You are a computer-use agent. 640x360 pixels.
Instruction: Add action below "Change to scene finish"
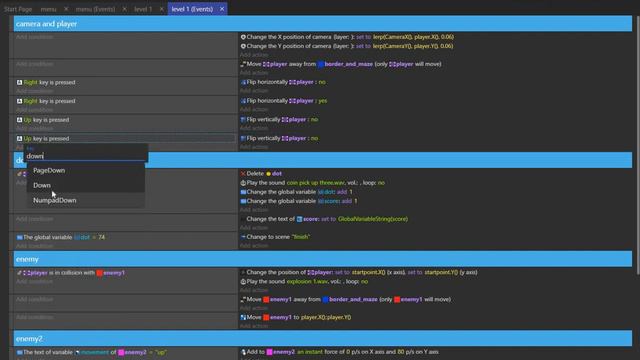[254, 246]
